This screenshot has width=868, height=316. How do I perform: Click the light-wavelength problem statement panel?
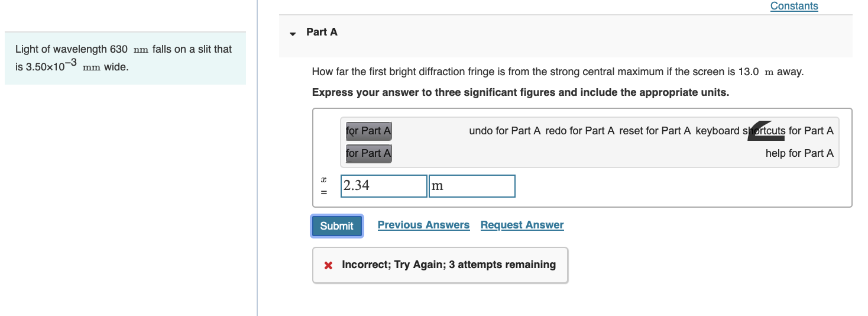coord(125,58)
